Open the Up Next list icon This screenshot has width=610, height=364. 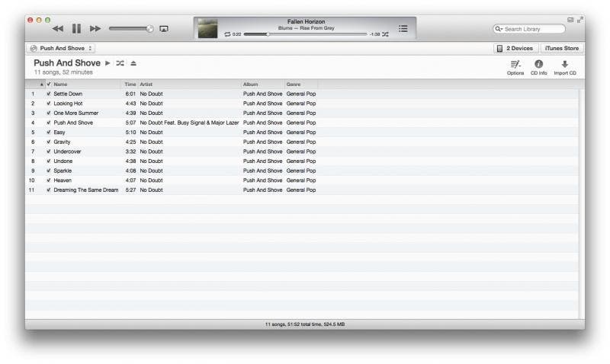pos(403,29)
